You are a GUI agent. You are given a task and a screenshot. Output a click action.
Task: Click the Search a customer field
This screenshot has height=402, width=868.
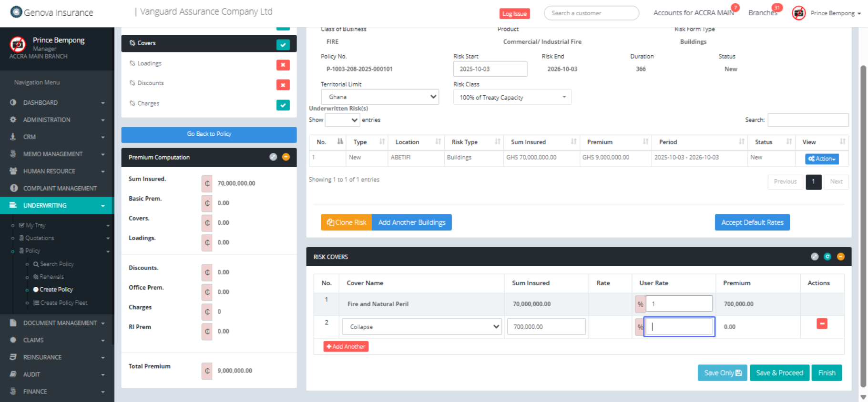591,13
